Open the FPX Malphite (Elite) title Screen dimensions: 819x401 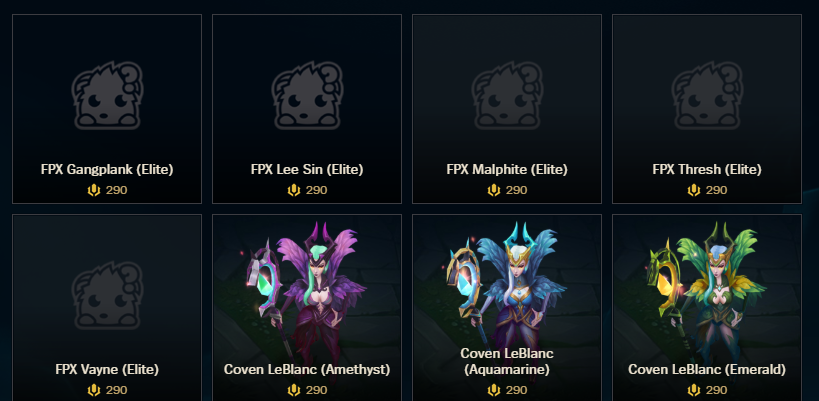coord(507,170)
